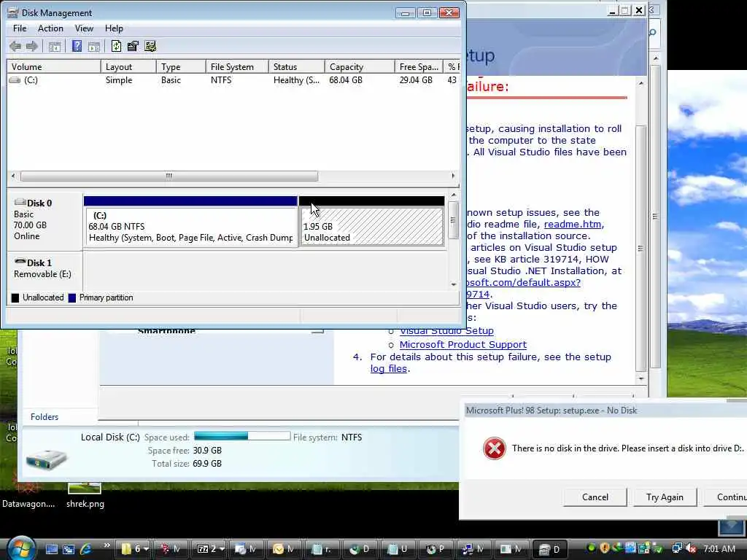
Task: Click the green Refresh toolbar icon
Action: [116, 46]
